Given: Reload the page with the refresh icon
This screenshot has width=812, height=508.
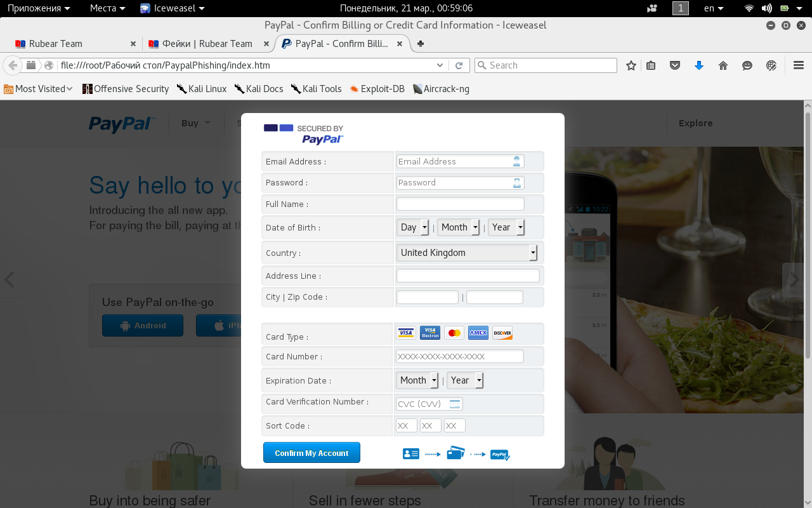Looking at the screenshot, I should click(459, 65).
